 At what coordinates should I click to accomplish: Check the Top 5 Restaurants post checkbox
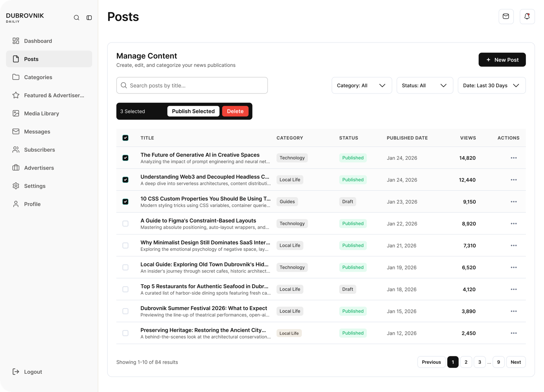(125, 289)
